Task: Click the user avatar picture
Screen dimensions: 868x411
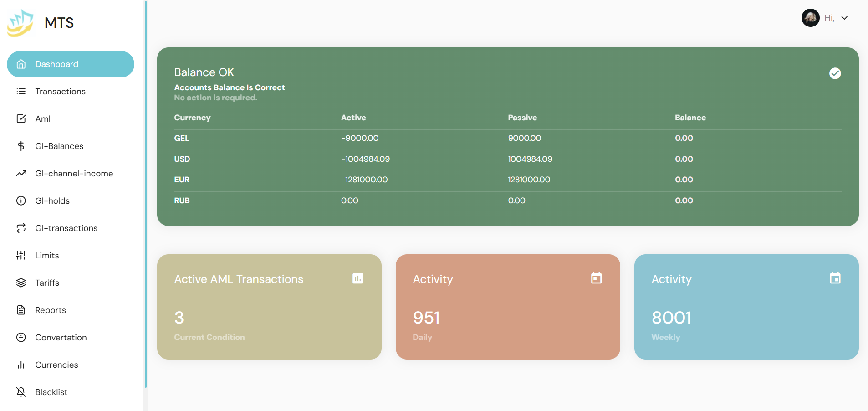Action: coord(810,18)
